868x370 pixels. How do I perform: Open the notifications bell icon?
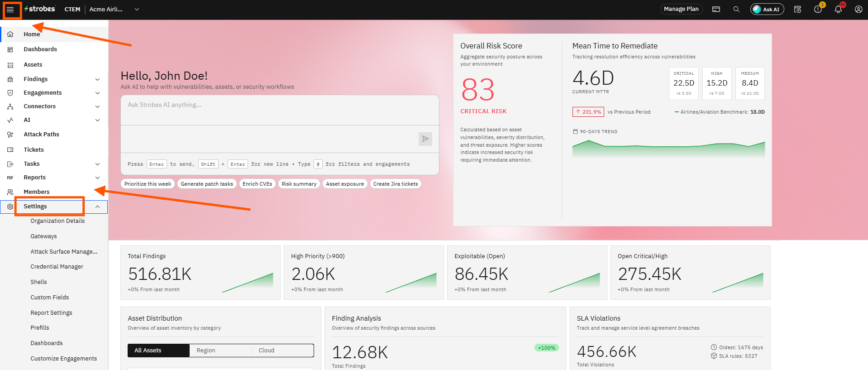838,9
